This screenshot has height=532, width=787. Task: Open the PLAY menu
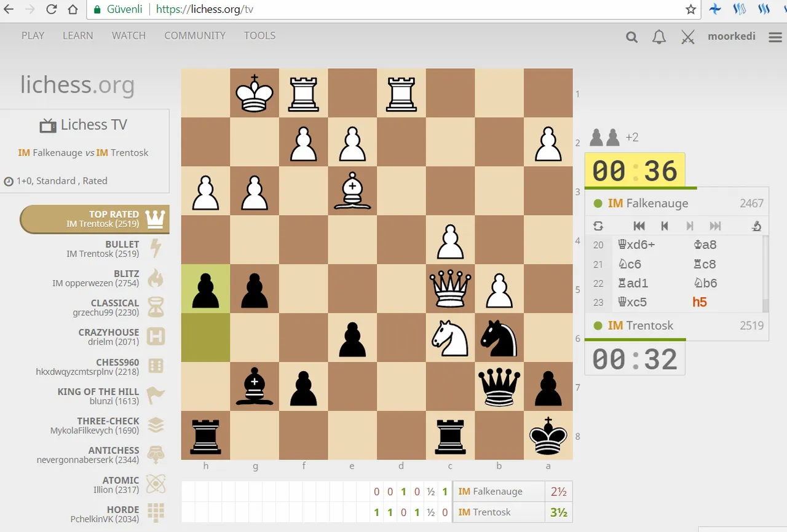[x=33, y=36]
